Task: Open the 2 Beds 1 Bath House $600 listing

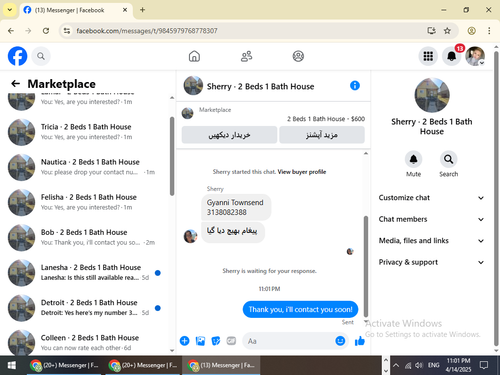Action: 326,119
